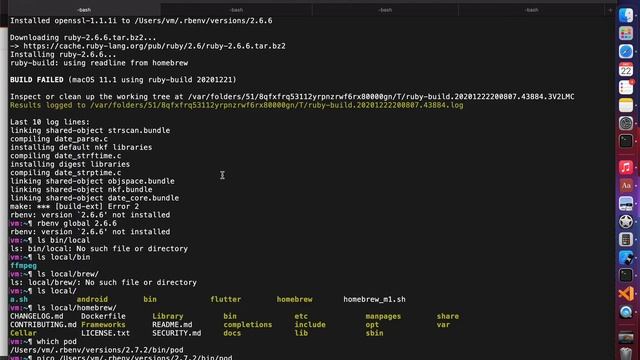
Task: Click 'a.sh' in the ls output
Action: pos(19,299)
